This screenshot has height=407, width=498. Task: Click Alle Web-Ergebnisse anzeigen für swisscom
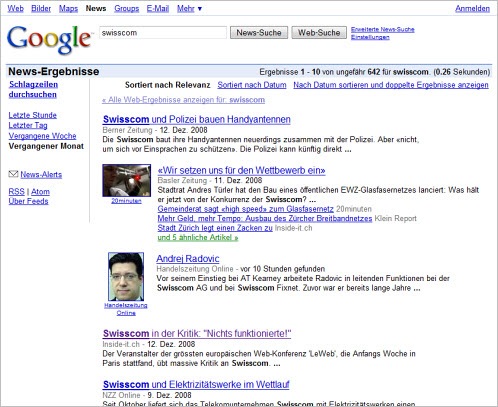(183, 100)
